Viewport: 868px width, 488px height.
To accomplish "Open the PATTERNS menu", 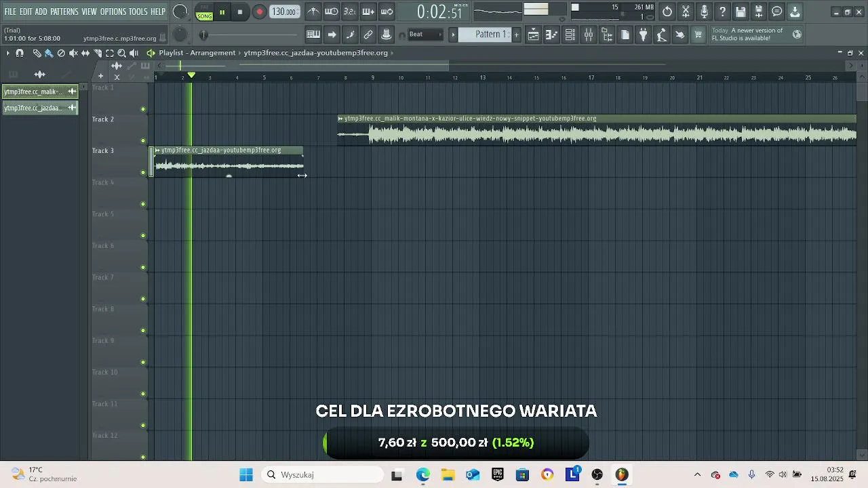I will coord(64,12).
